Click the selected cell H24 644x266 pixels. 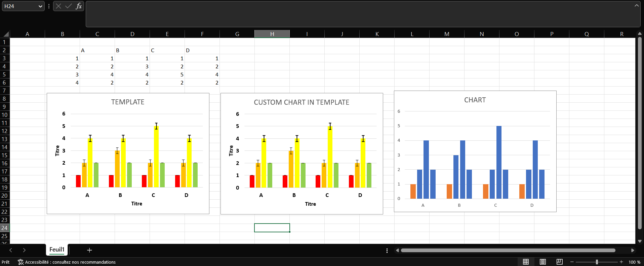point(272,228)
